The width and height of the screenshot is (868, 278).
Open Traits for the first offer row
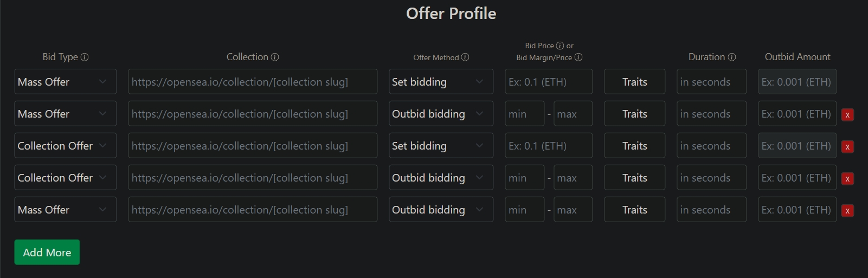pyautogui.click(x=634, y=82)
